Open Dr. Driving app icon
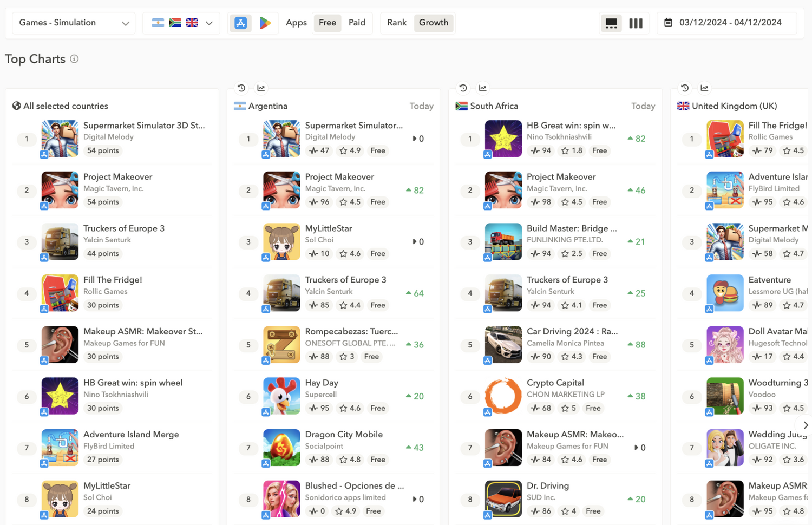The width and height of the screenshot is (812, 525). coord(503,499)
